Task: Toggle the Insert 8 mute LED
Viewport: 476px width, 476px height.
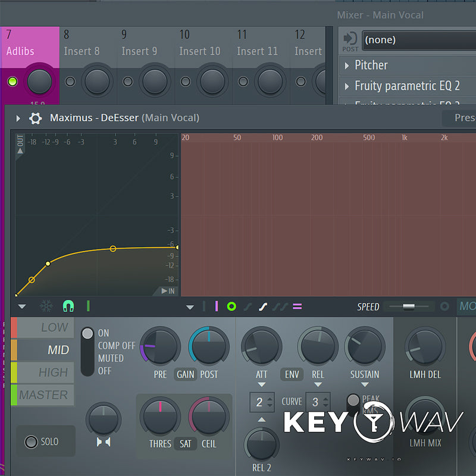Action: pos(70,82)
